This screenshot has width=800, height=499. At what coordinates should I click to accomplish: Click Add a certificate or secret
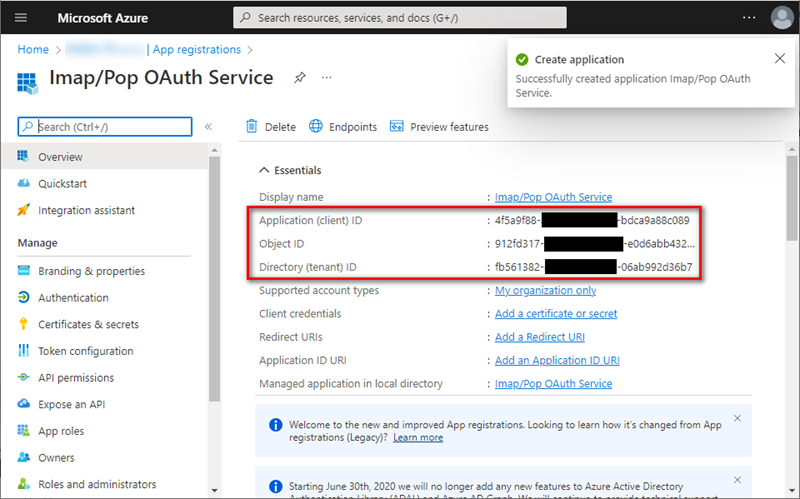click(556, 314)
